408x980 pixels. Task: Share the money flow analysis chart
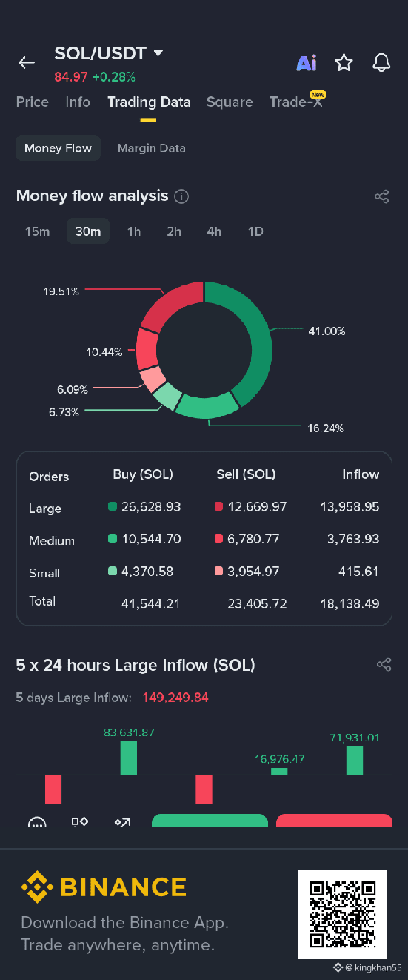(x=382, y=196)
